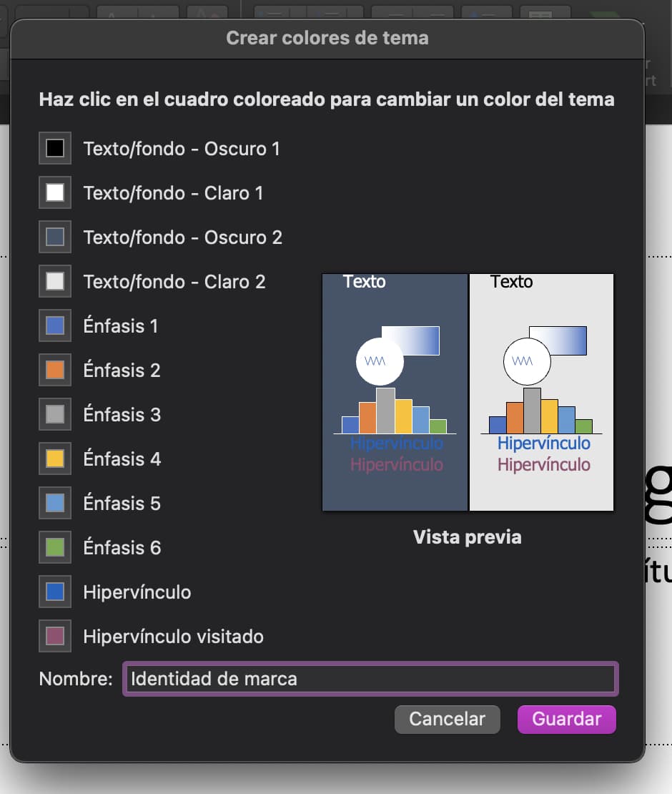672x794 pixels.
Task: Click the Guardar button
Action: click(566, 719)
